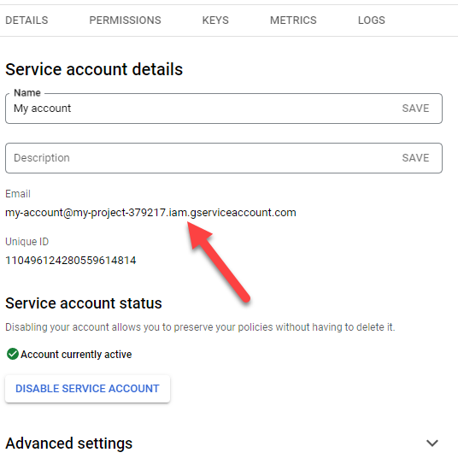458x476 pixels.
Task: Disable the service account
Action: [87, 389]
